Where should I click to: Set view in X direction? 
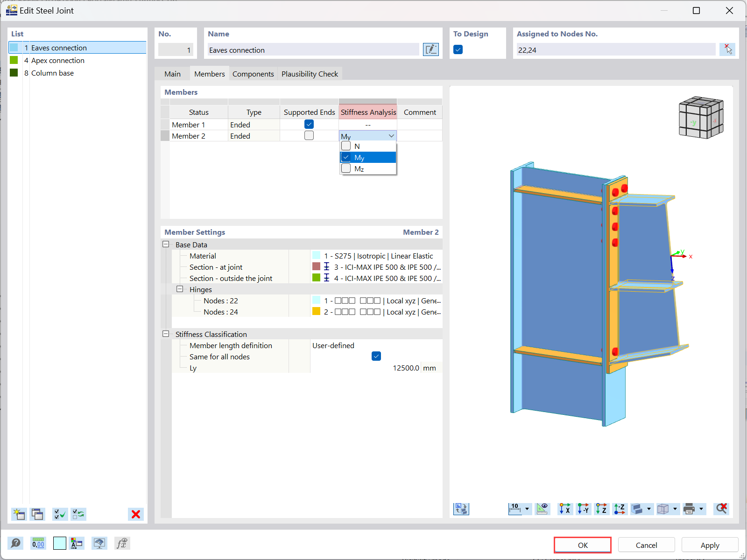[564, 509]
